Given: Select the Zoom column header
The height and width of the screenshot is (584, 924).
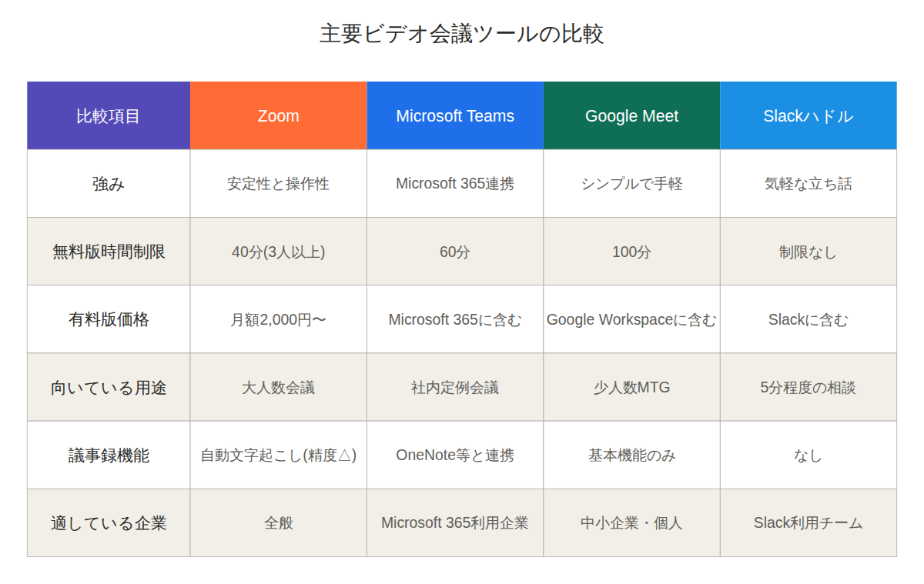Looking at the screenshot, I should coord(279,115).
